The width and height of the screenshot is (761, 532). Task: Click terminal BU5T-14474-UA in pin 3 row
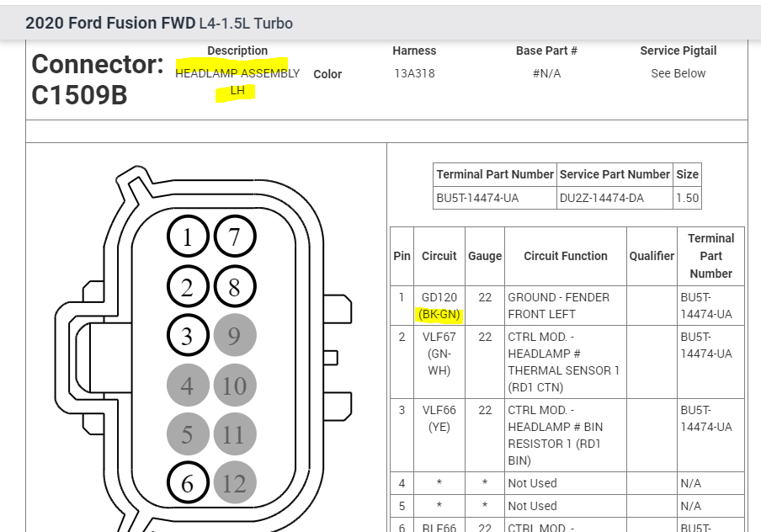[x=706, y=418]
